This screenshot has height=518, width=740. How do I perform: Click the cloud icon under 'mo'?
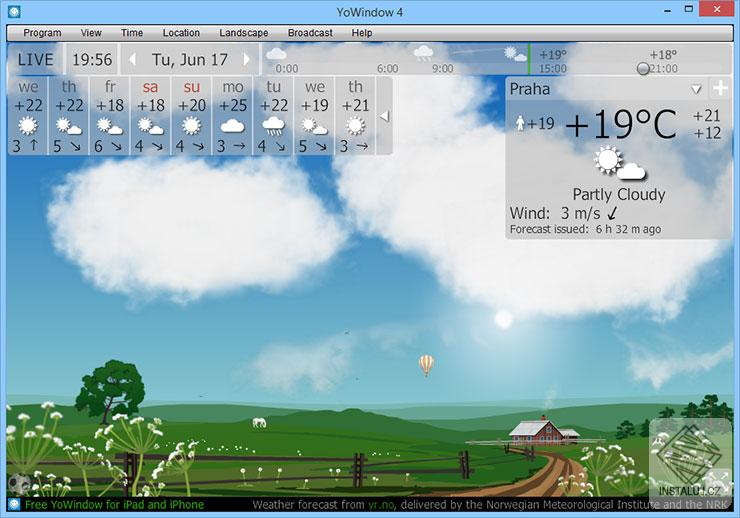pyautogui.click(x=232, y=126)
